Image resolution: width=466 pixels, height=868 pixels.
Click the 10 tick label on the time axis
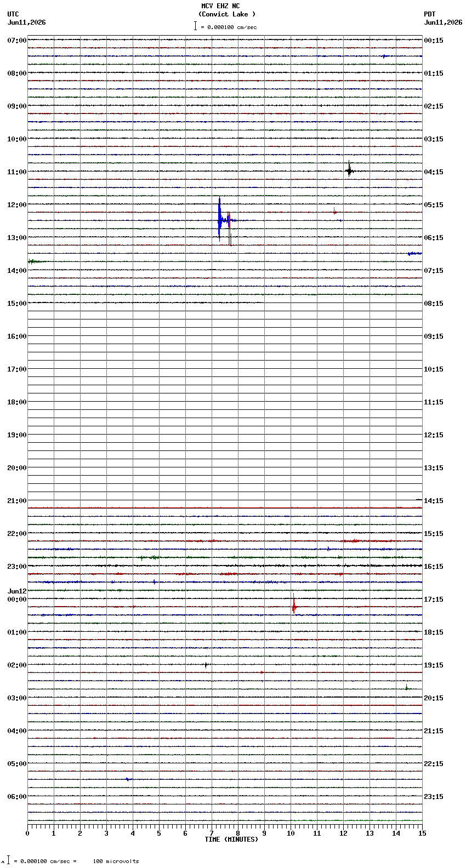(x=291, y=833)
